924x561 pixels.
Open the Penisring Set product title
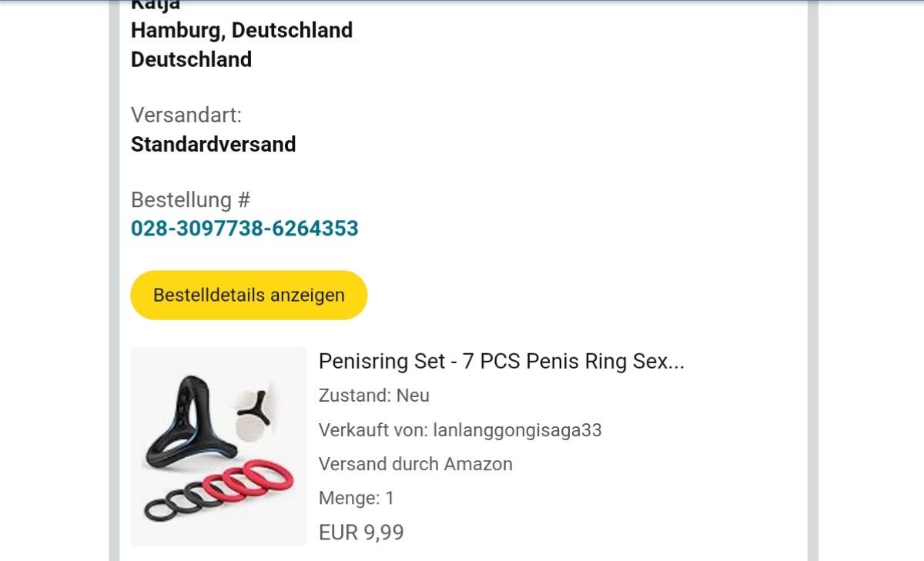(x=501, y=361)
